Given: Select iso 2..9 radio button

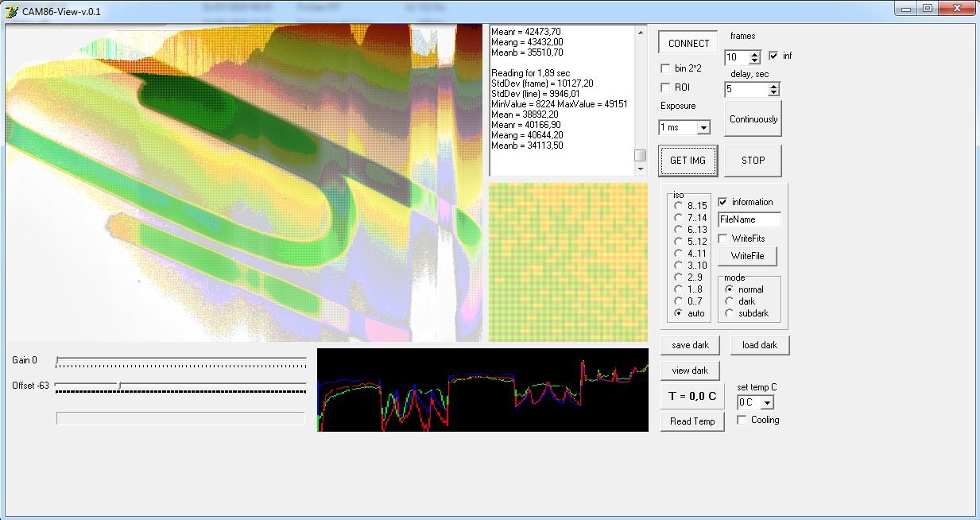Looking at the screenshot, I should coord(678,277).
